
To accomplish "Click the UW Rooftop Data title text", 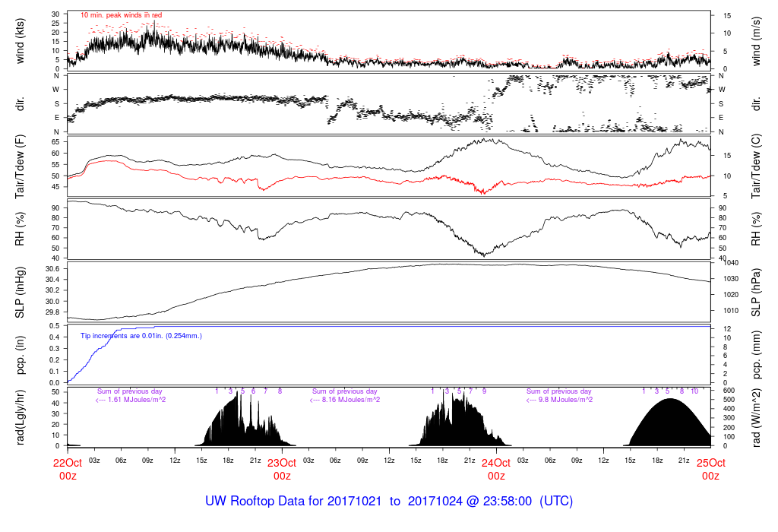I will (389, 502).
